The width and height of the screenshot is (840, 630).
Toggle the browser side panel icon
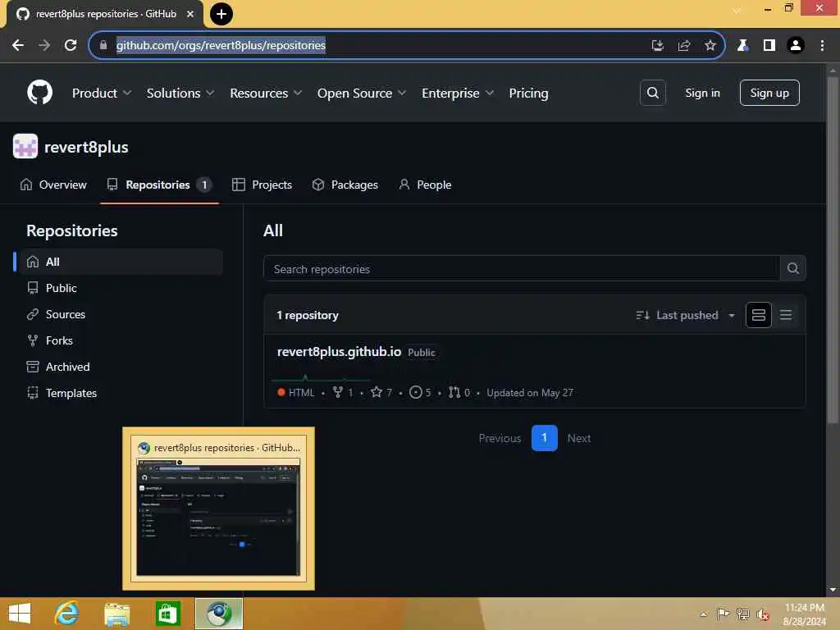pyautogui.click(x=769, y=46)
